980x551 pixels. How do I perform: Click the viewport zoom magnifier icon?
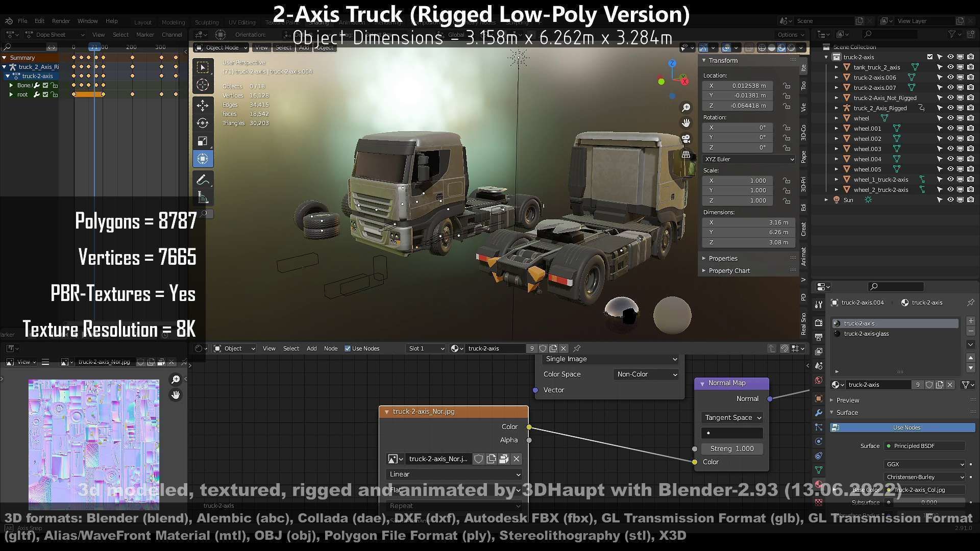pyautogui.click(x=686, y=108)
